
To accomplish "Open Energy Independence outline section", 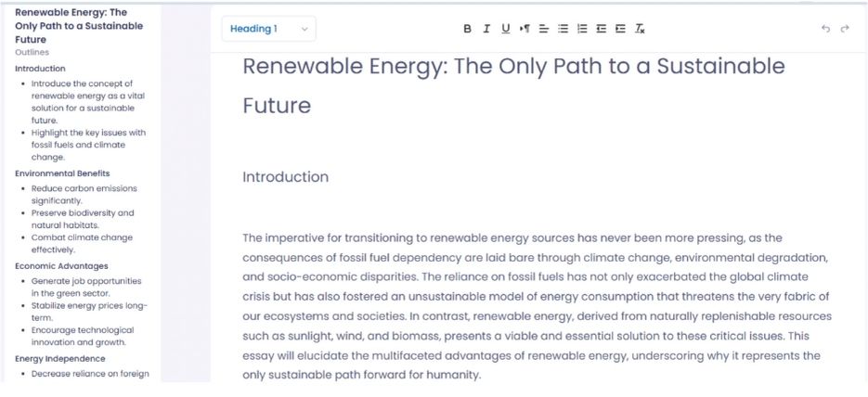I will coord(59,359).
